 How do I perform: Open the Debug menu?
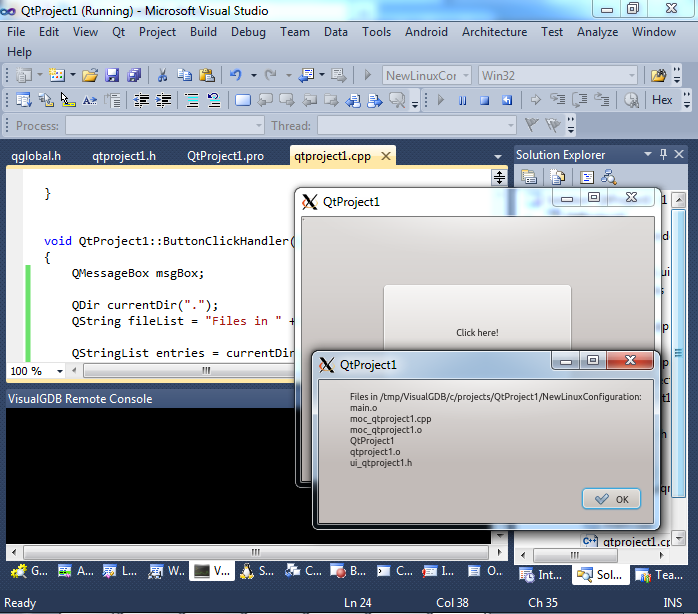click(248, 32)
